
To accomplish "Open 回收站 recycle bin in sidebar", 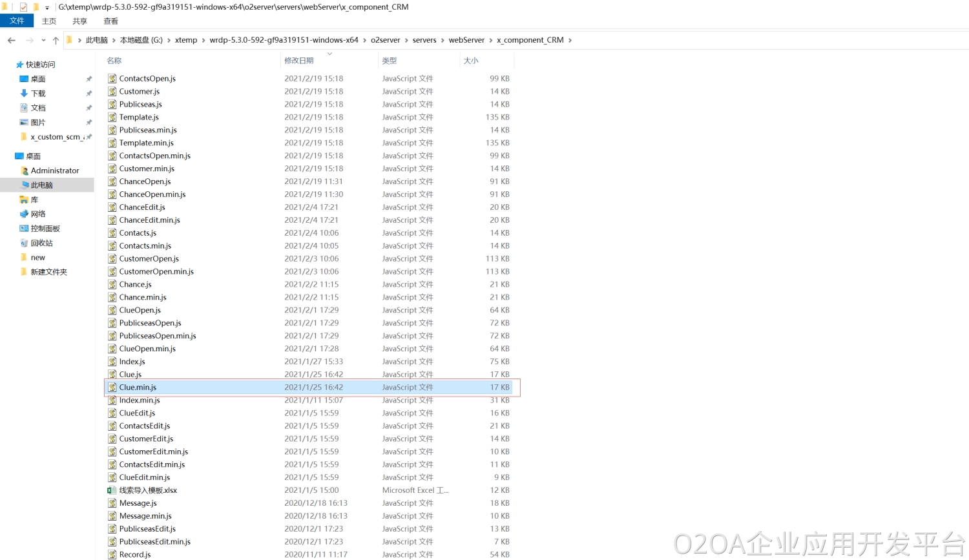I will pyautogui.click(x=41, y=243).
